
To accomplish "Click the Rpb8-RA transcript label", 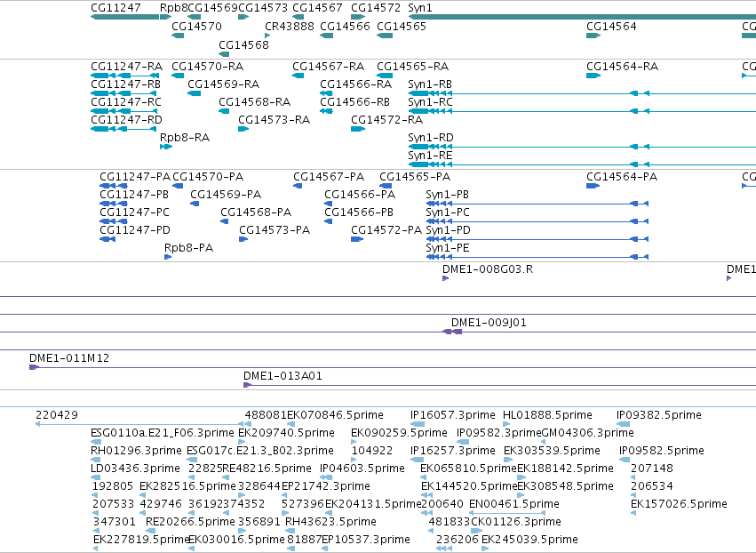I will pos(185,138).
